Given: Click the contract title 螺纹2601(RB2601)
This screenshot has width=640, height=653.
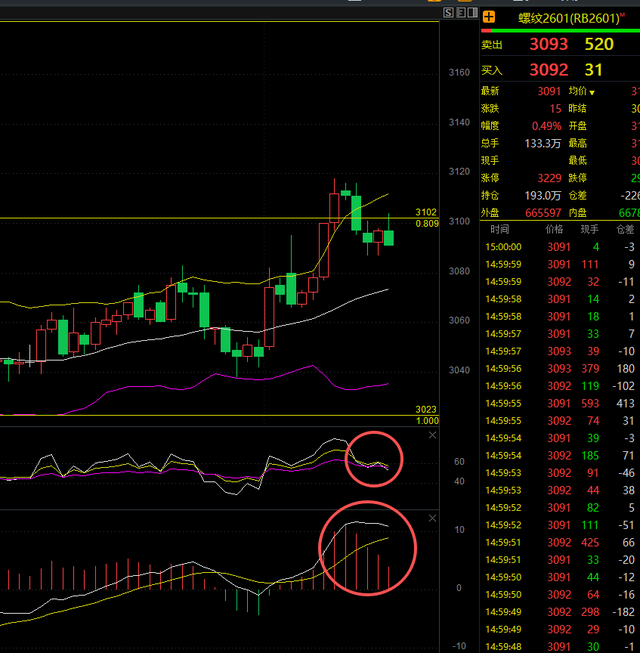Looking at the screenshot, I should click(568, 18).
